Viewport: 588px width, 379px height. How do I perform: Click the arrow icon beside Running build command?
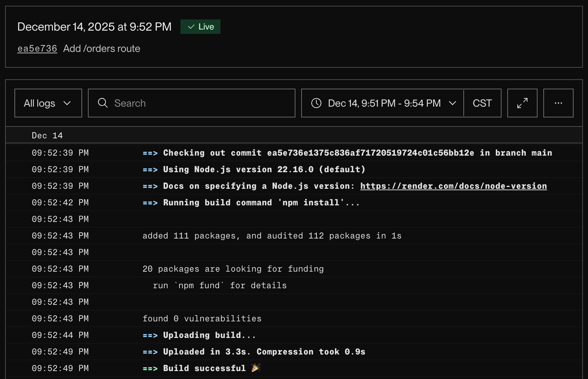click(x=150, y=202)
